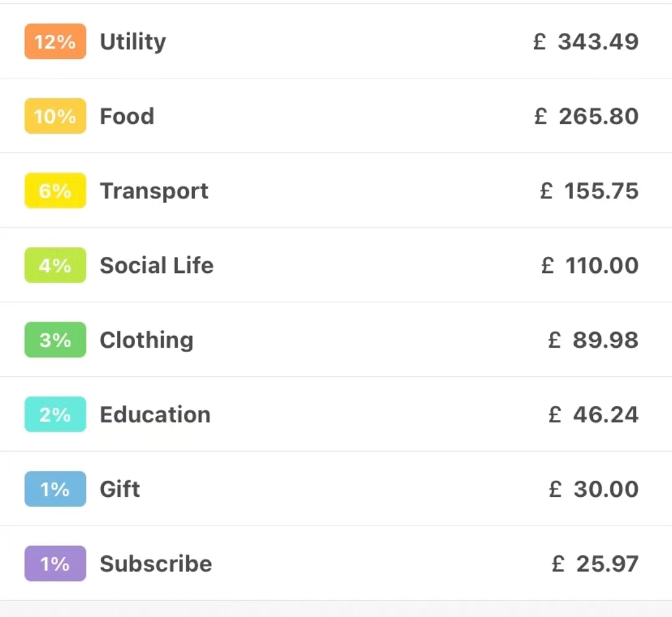The height and width of the screenshot is (617, 672).
Task: Click the £ 265.80 Food amount
Action: 586,116
